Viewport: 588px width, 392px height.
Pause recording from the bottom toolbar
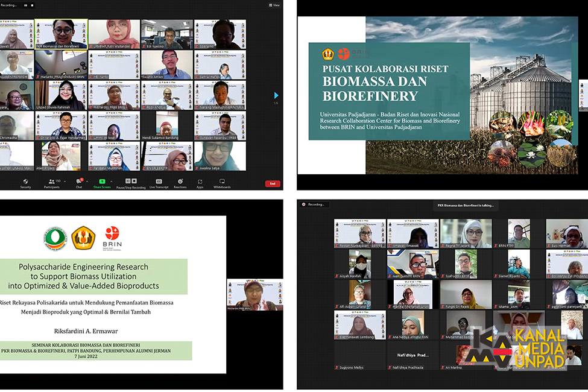pyautogui.click(x=127, y=180)
